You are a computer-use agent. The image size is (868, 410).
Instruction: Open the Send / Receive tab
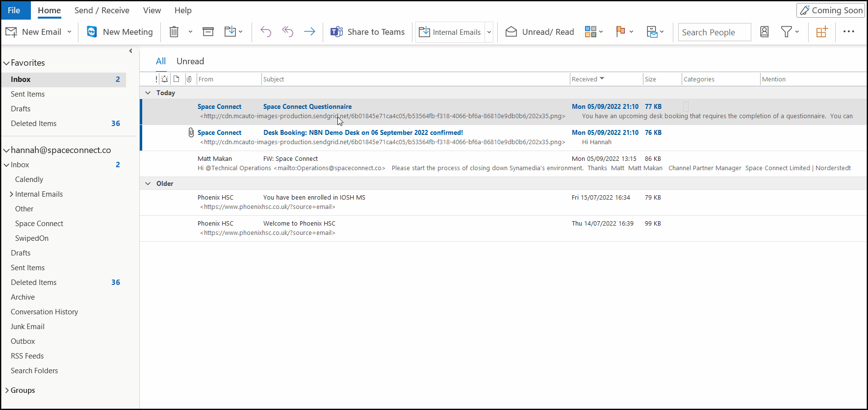[102, 10]
